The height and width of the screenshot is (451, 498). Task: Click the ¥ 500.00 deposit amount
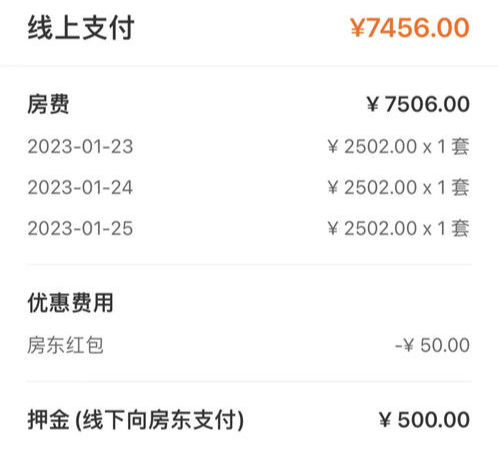click(x=424, y=419)
